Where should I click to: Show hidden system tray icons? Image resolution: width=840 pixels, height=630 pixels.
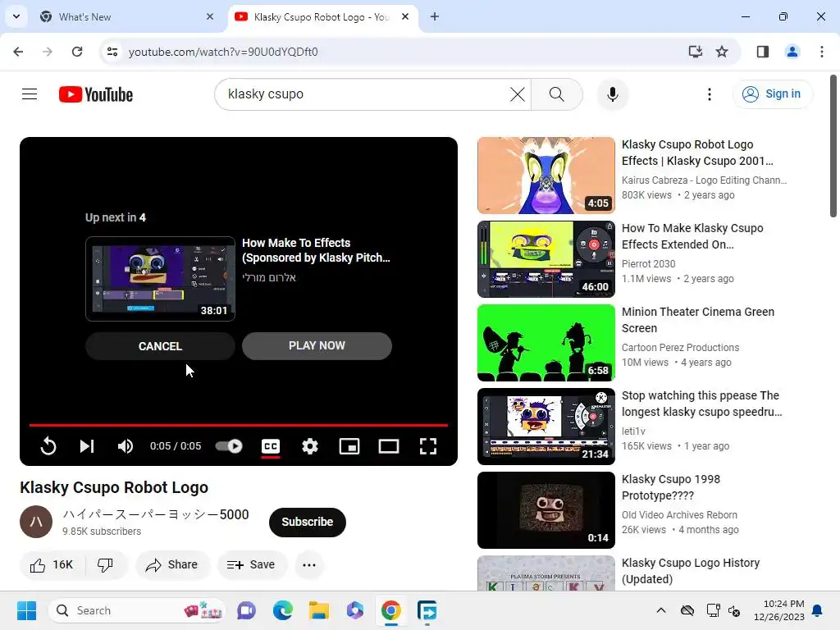coord(661,610)
